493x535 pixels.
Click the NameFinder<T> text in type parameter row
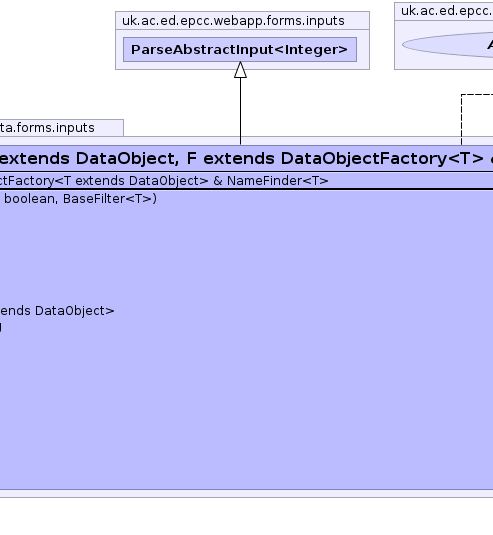coord(277,181)
